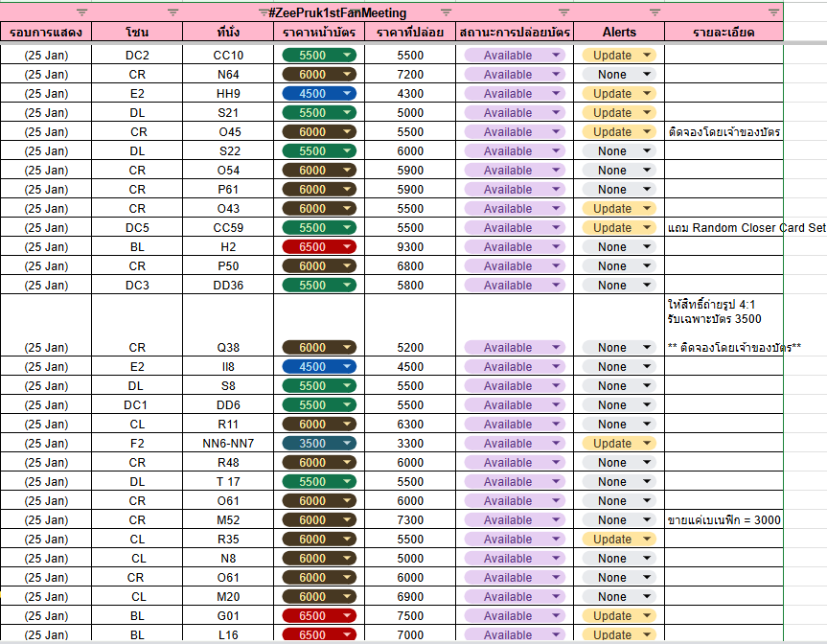The width and height of the screenshot is (827, 644).
Task: Open the 6500 price dropdown in G01 row
Action: point(319,615)
